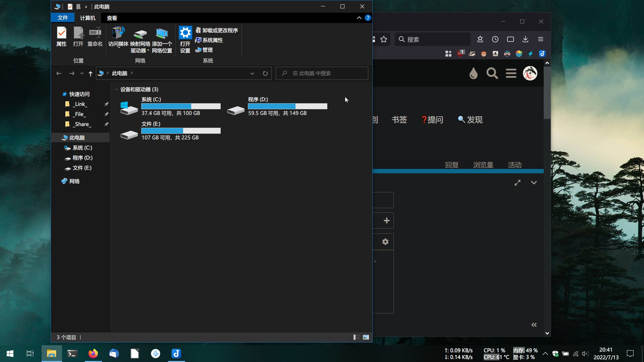Open recent locations dropdown arrow
The width and height of the screenshot is (644, 362).
click(82, 73)
